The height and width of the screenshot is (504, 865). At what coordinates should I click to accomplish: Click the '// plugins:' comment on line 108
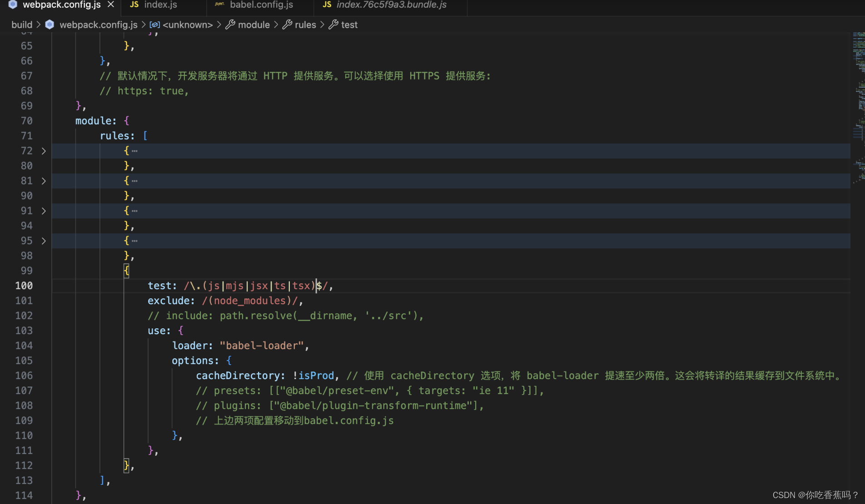[340, 405]
